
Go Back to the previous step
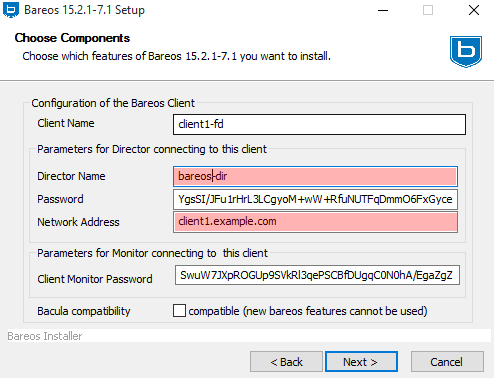(286, 362)
